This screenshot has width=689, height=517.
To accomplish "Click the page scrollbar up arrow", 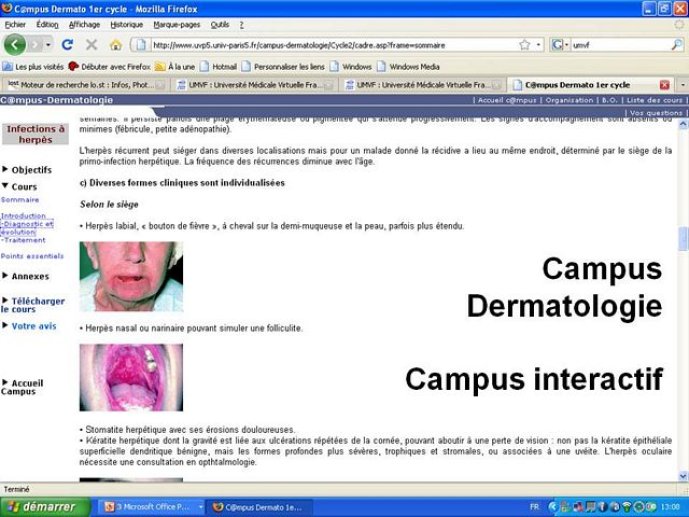I will [683, 124].
